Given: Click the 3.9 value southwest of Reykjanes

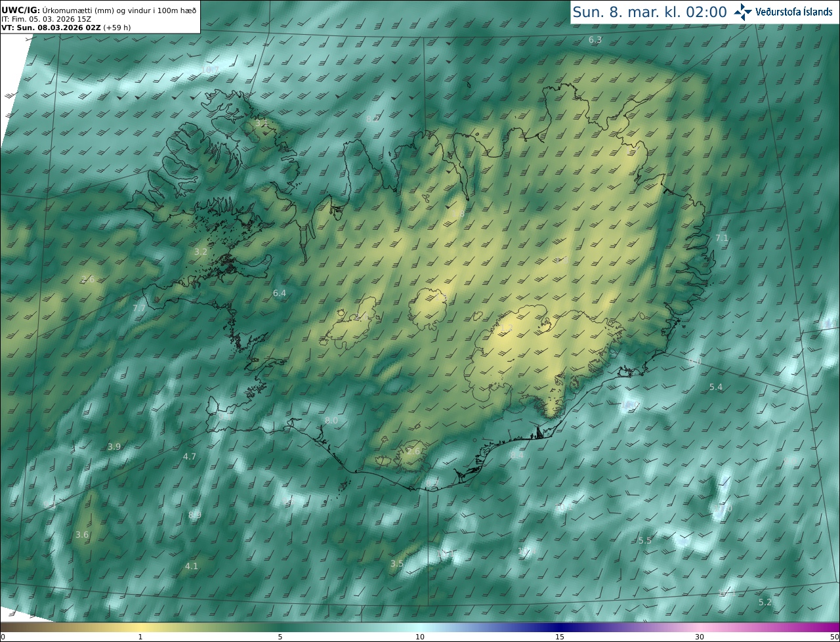Looking at the screenshot, I should (x=114, y=446).
